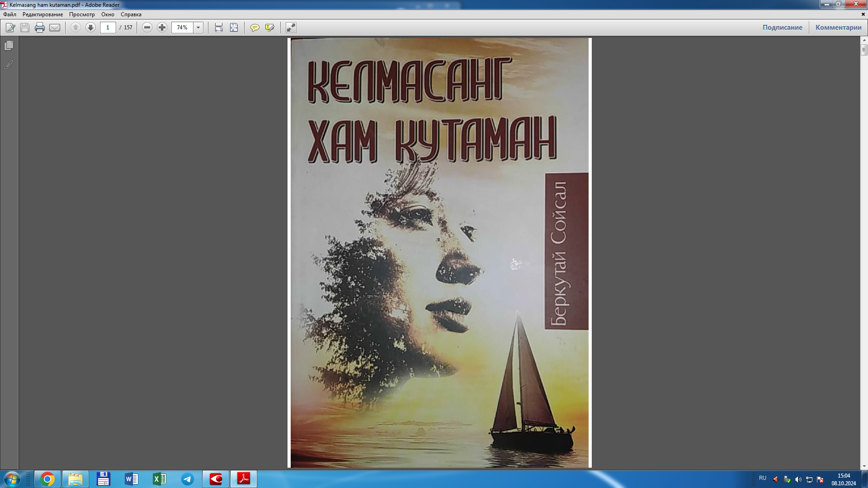Click the Zoom In plus control
The height and width of the screenshot is (488, 868).
click(162, 28)
